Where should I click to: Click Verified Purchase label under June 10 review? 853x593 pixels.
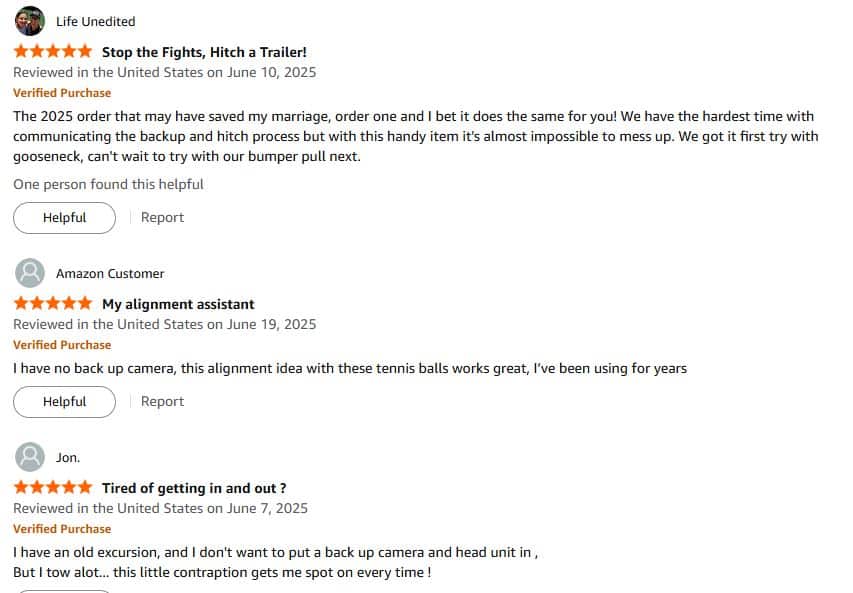pyautogui.click(x=62, y=93)
